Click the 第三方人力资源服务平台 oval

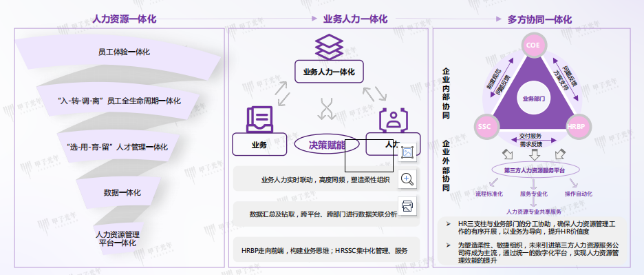click(535, 170)
